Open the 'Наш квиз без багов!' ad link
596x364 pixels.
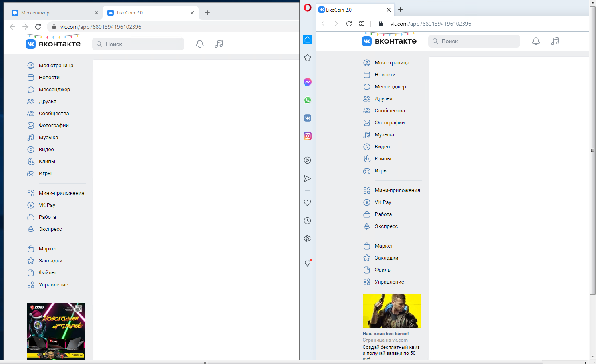[x=386, y=334]
